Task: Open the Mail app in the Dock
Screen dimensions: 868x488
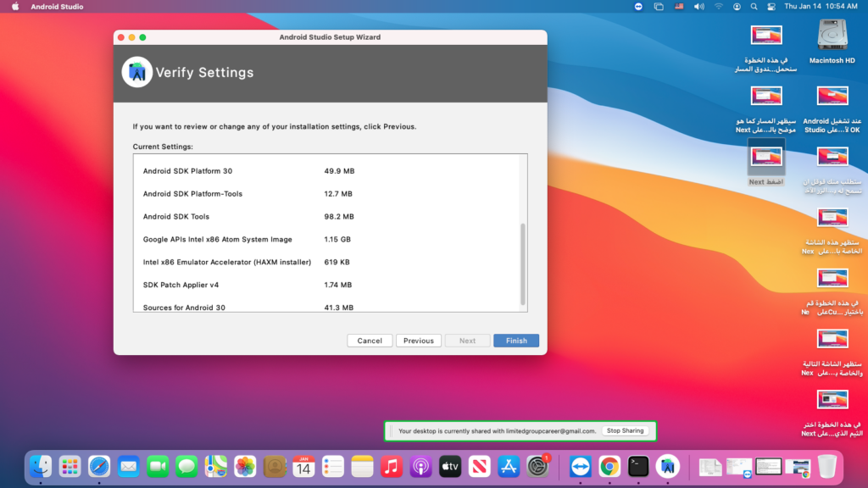Action: pyautogui.click(x=129, y=467)
